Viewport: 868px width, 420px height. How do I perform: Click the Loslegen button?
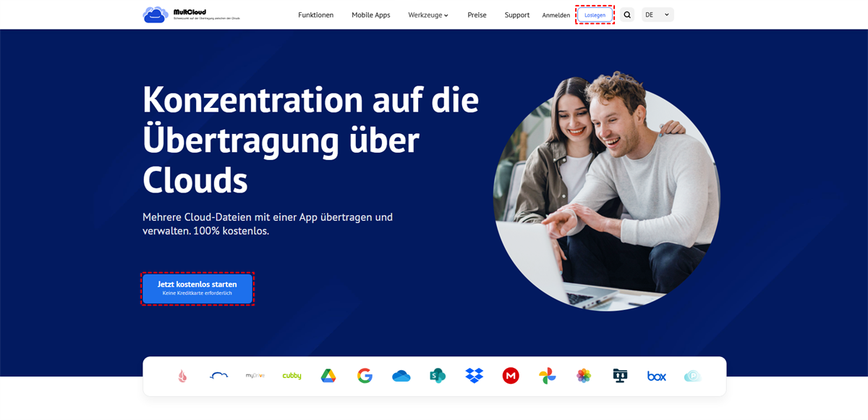[x=595, y=14]
